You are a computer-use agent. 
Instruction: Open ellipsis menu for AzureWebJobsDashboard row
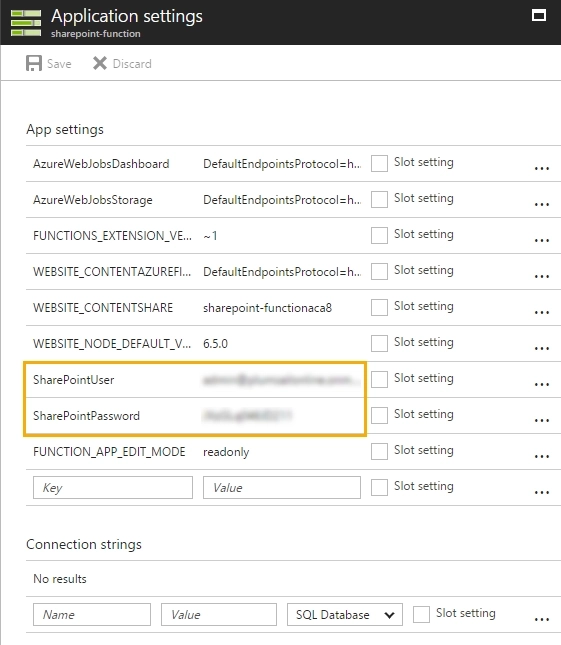click(x=542, y=168)
